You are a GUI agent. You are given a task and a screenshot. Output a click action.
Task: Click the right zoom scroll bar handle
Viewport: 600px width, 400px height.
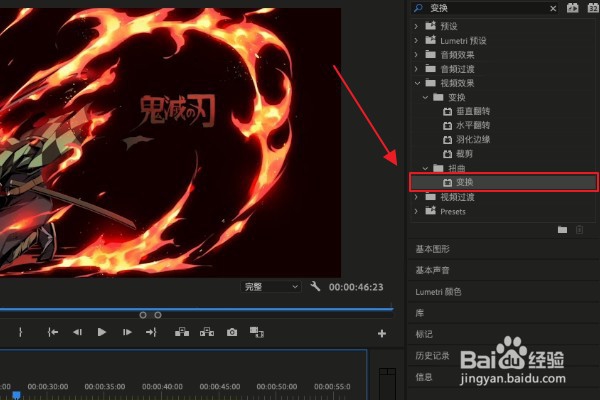tap(158, 315)
